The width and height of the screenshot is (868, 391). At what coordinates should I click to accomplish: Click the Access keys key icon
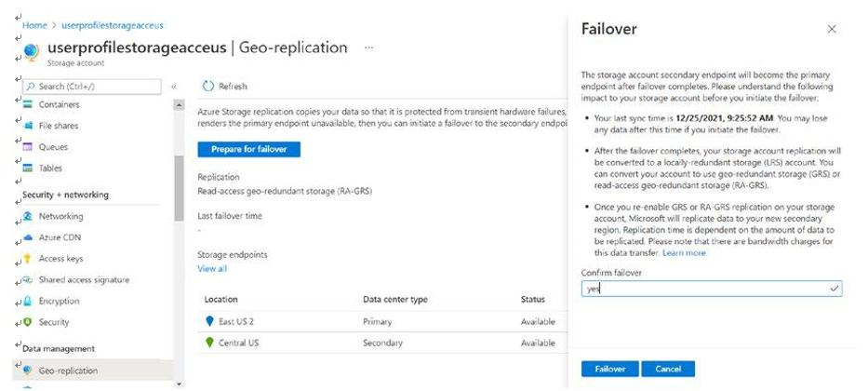point(28,259)
